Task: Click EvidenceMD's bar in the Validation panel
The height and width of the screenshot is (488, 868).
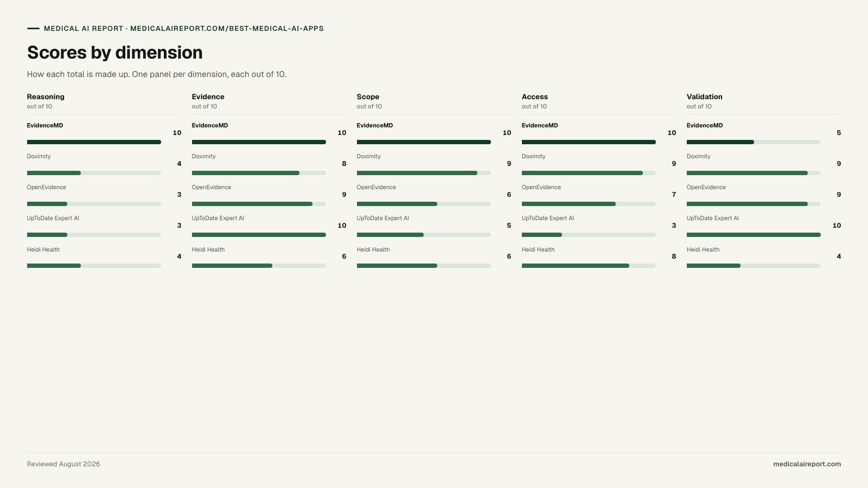Action: tap(754, 142)
